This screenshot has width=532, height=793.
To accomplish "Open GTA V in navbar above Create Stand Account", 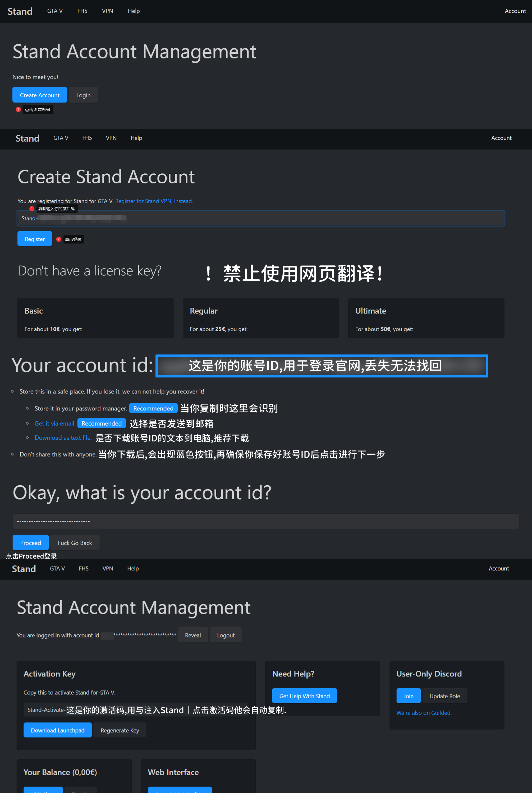I will [x=61, y=138].
